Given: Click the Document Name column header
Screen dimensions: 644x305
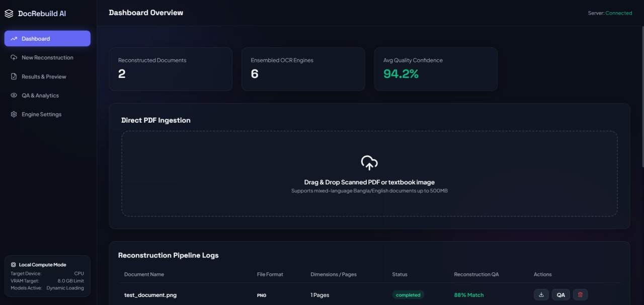Looking at the screenshot, I should (x=144, y=274).
